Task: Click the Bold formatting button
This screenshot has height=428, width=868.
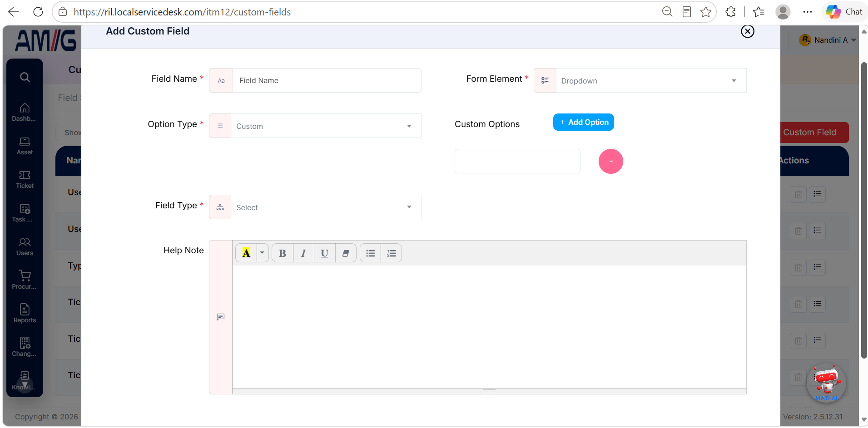Action: click(x=282, y=253)
